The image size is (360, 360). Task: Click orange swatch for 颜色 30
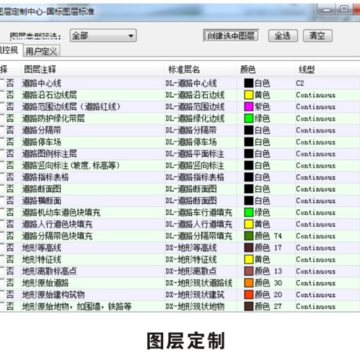[249, 283]
